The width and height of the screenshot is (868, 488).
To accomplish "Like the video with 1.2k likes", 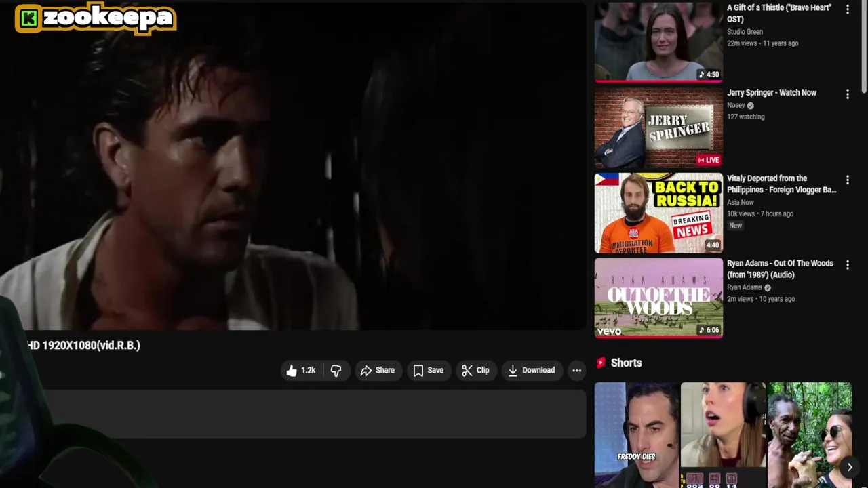I will (301, 370).
